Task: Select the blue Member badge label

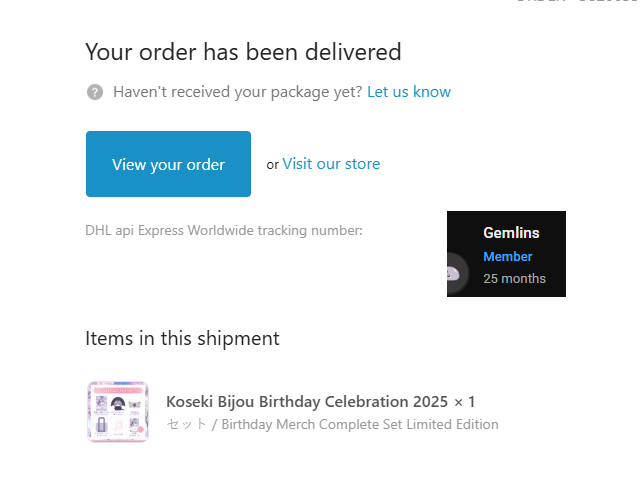Action: (507, 257)
